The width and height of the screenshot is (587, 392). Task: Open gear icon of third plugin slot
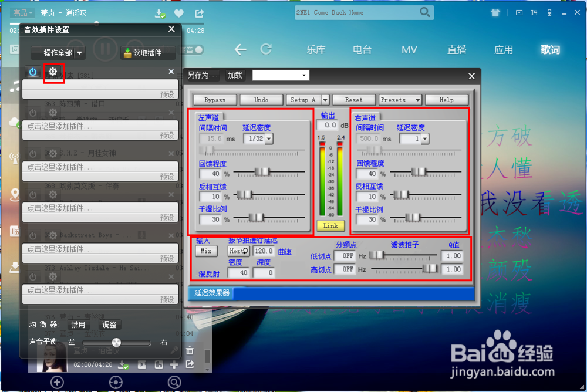click(x=53, y=153)
